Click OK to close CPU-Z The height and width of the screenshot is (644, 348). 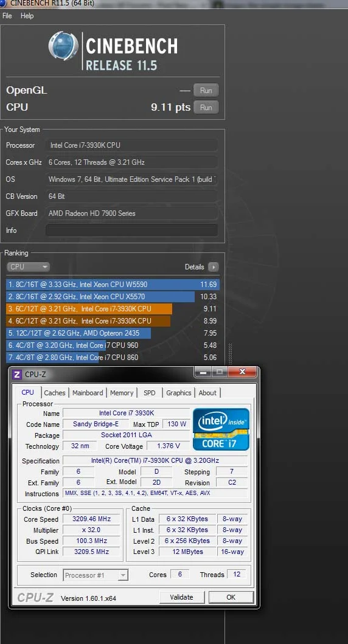coord(231,597)
